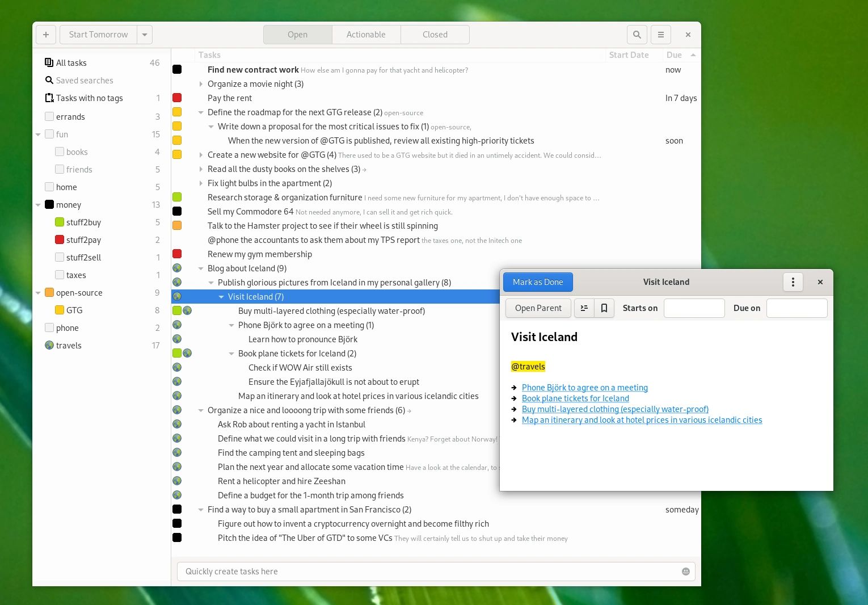Open the task editor's three-dot menu
The height and width of the screenshot is (605, 868).
tap(793, 282)
